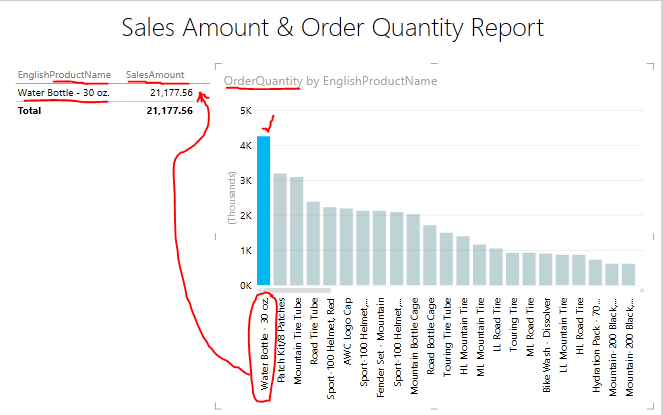Image resolution: width=663 pixels, height=415 pixels.
Task: Select the LL Road Tire bar
Action: click(496, 267)
